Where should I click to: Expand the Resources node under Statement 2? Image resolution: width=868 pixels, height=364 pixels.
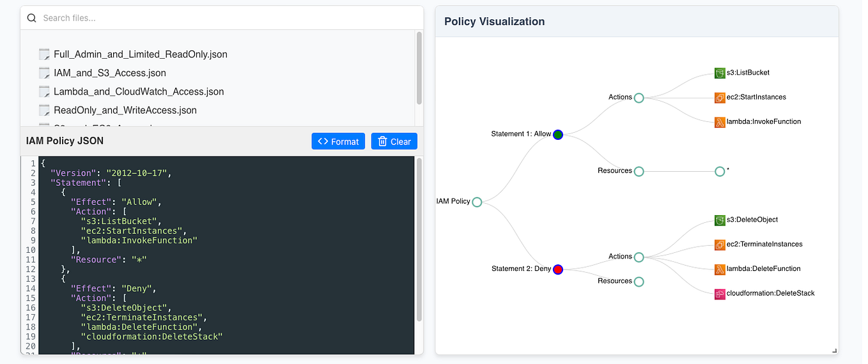[639, 282]
